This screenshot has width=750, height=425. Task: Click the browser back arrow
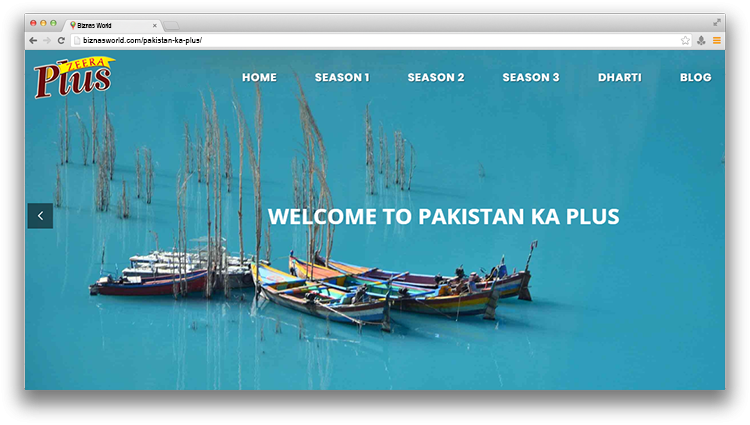click(33, 40)
